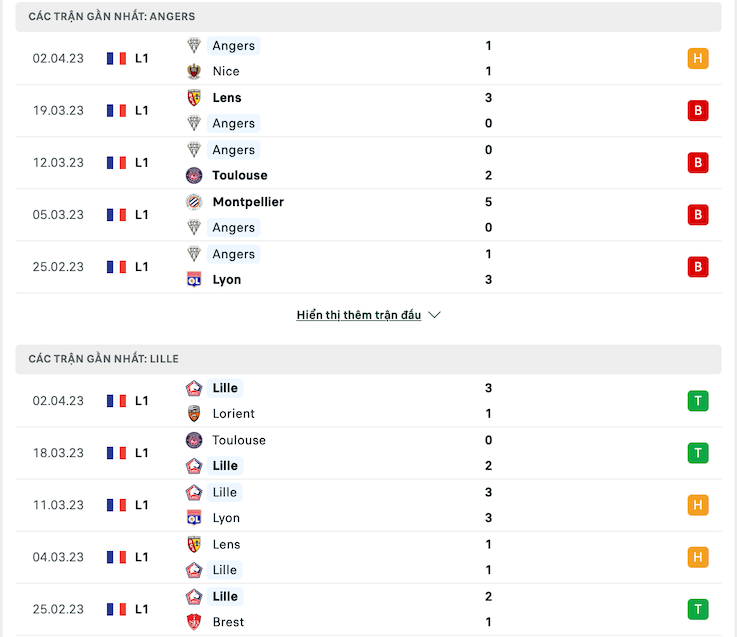Click the Toulouse logo in 12.03.23 match
The image size is (737, 637).
[x=194, y=175]
